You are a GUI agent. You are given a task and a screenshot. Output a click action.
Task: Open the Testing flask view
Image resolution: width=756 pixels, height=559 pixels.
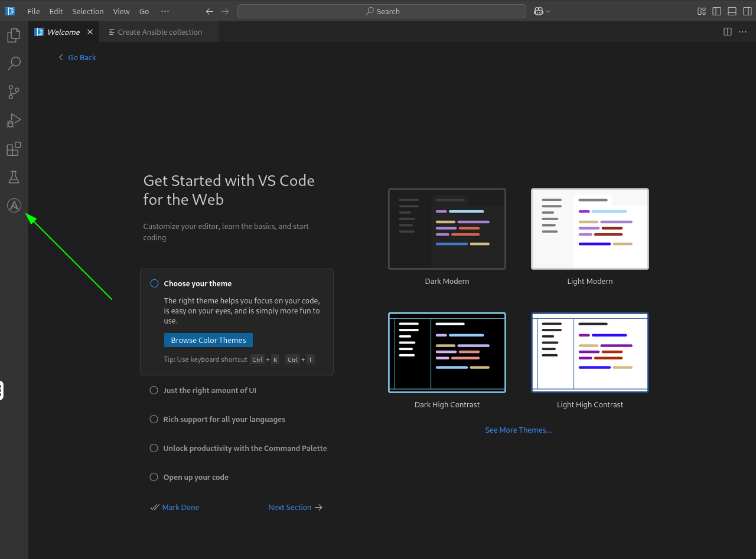click(x=14, y=177)
